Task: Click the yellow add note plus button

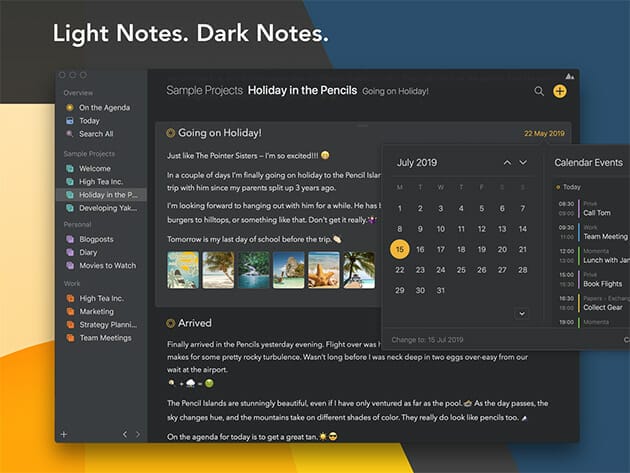Action: pyautogui.click(x=559, y=91)
